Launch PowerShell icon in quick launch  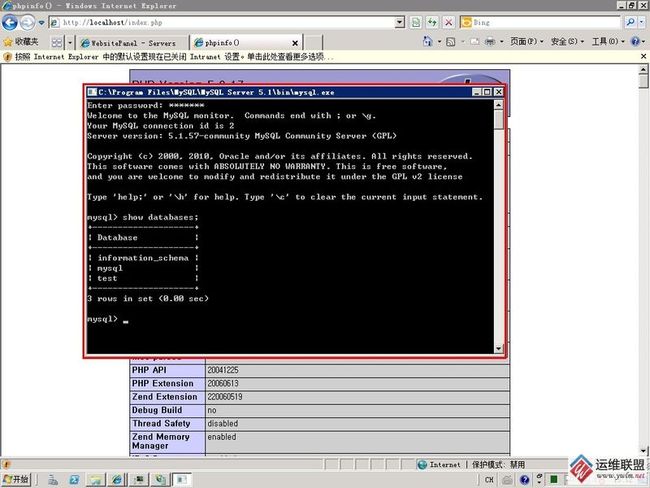pyautogui.click(x=75, y=480)
